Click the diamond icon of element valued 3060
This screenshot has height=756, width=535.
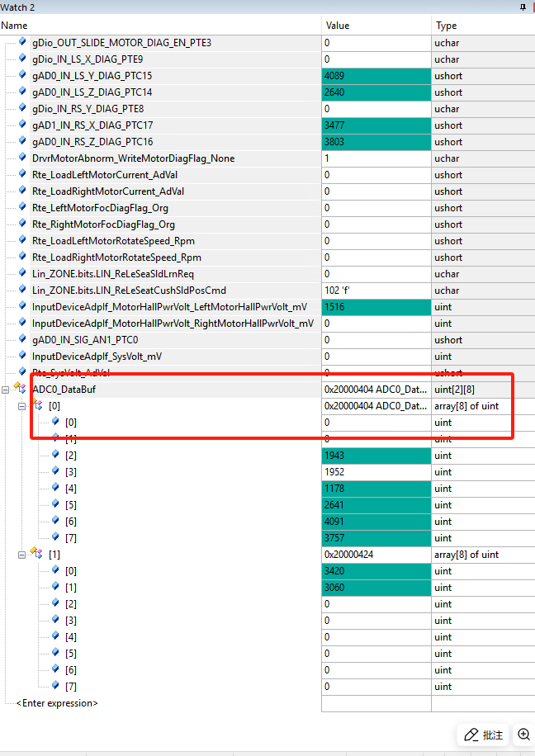(x=55, y=586)
